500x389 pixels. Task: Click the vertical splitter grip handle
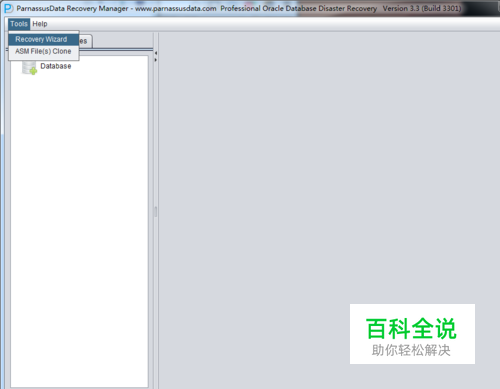point(156,212)
